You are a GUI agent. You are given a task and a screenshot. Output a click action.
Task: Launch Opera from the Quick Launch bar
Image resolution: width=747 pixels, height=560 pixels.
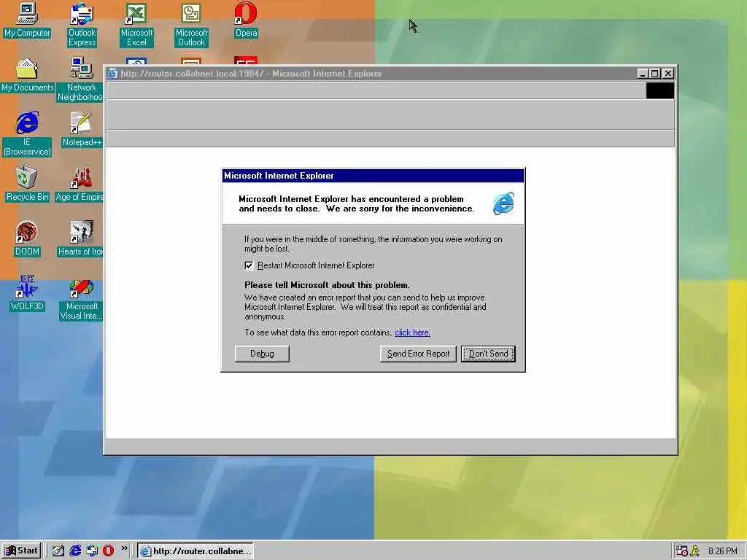(108, 551)
